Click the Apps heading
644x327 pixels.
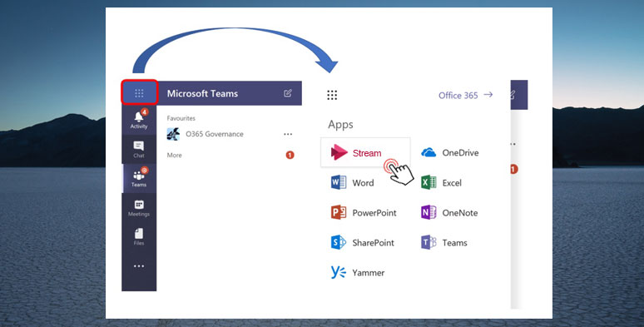pos(340,125)
